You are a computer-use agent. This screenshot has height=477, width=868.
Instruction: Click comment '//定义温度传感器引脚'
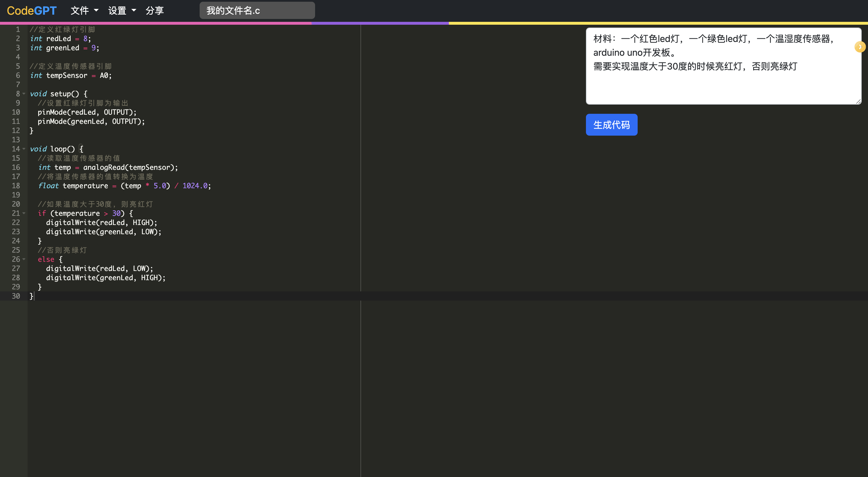pos(71,66)
